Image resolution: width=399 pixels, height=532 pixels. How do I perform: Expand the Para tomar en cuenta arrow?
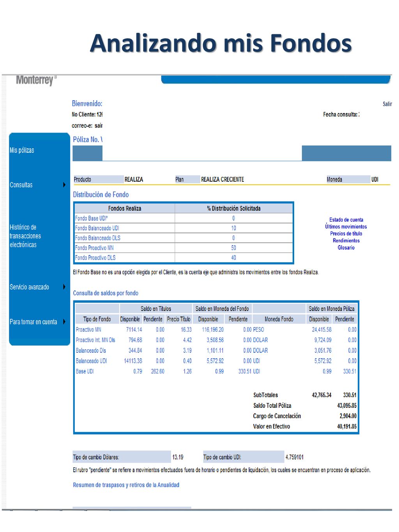[x=64, y=322]
